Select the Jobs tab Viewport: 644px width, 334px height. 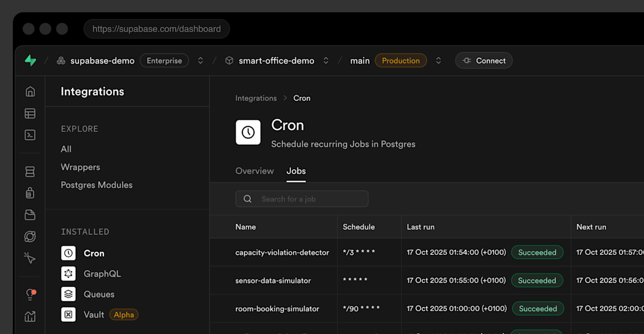(296, 171)
